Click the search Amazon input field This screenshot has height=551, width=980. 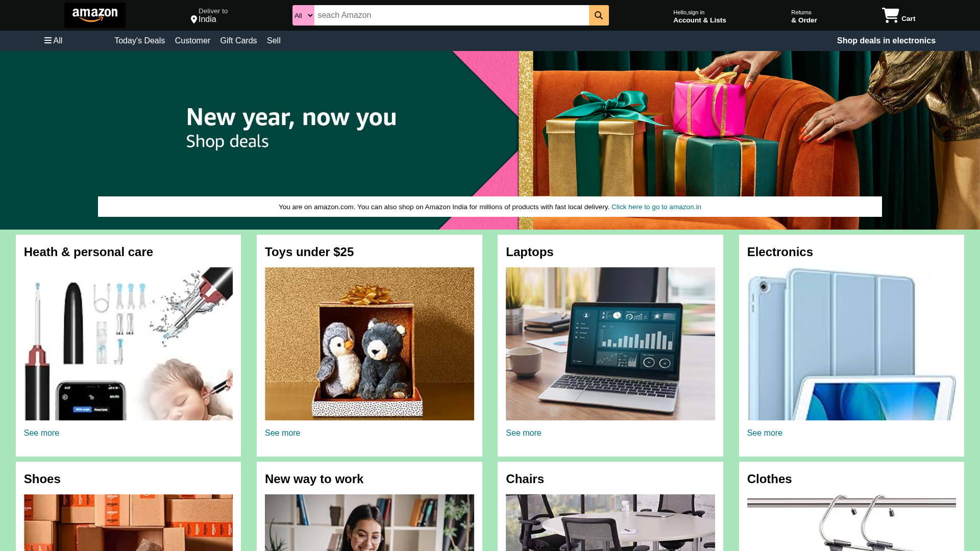tap(452, 15)
